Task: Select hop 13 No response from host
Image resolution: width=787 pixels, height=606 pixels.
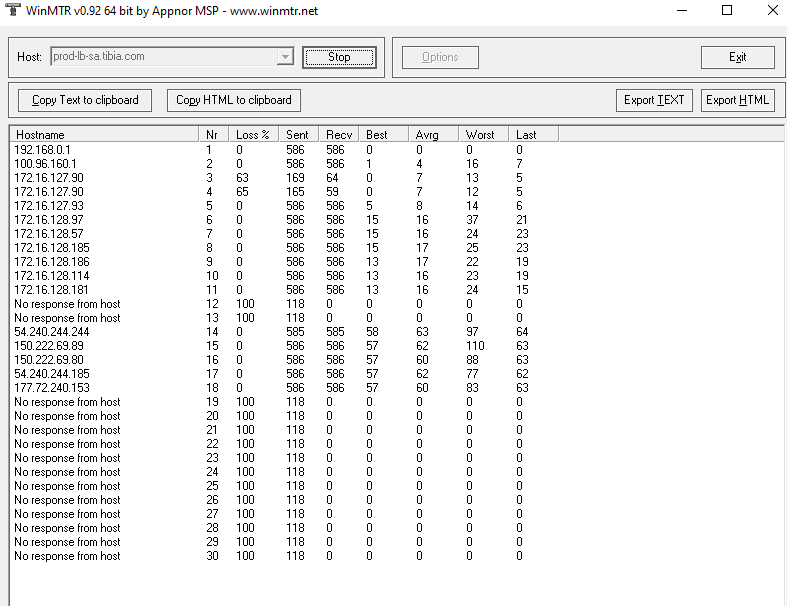Action: pyautogui.click(x=67, y=318)
